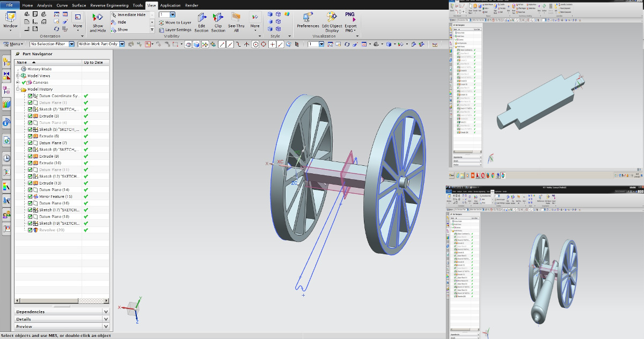Activate the Edit Section tool
This screenshot has height=339, width=644.
click(x=202, y=22)
